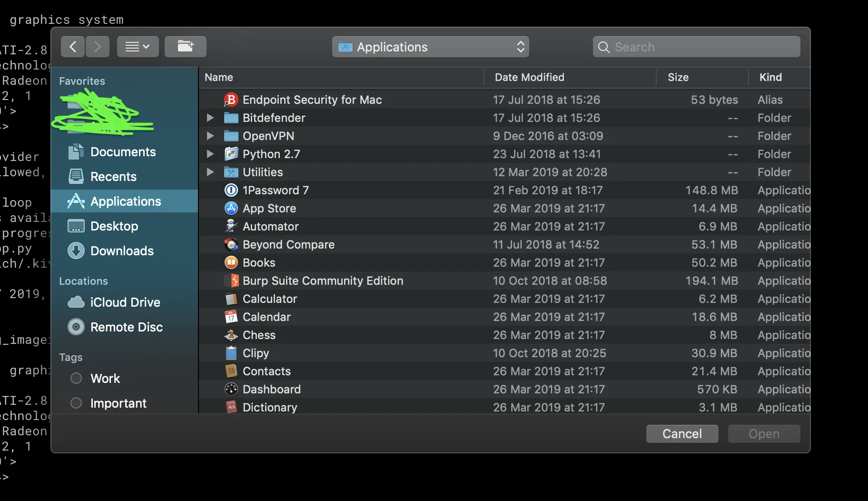
Task: Select the App Store icon
Action: 231,209
